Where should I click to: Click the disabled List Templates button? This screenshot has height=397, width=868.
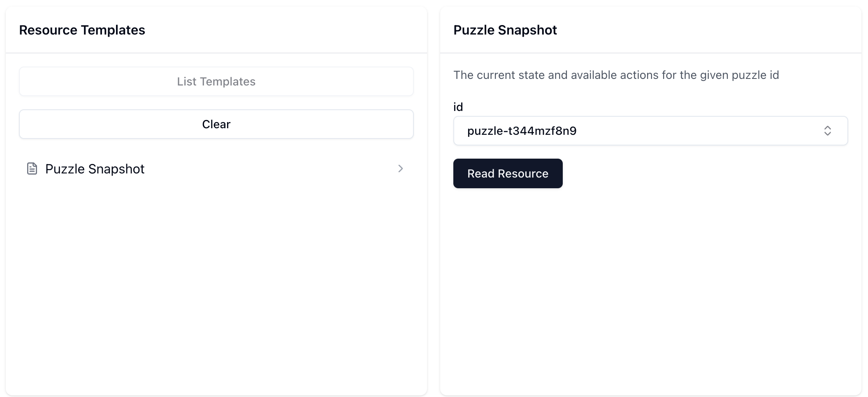click(x=216, y=81)
